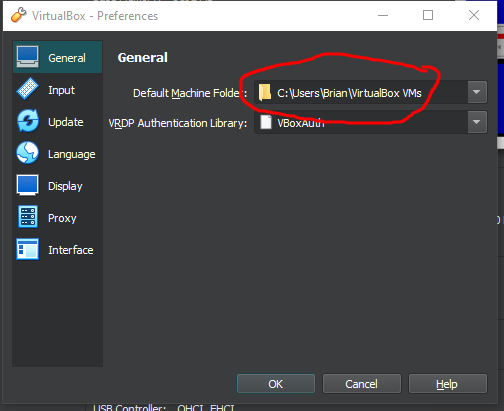Click the yellow folder icon in Default Machine Folder
The width and height of the screenshot is (504, 411).
265,92
